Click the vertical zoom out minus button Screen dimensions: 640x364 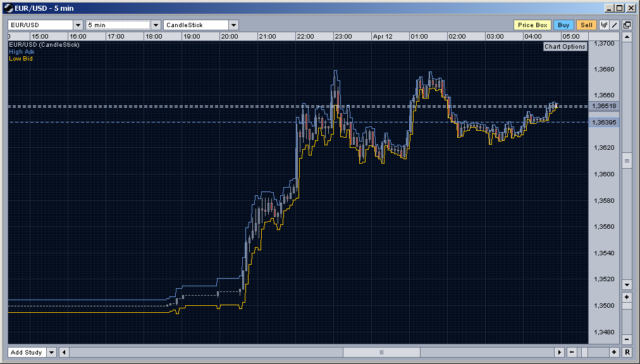[627, 339]
